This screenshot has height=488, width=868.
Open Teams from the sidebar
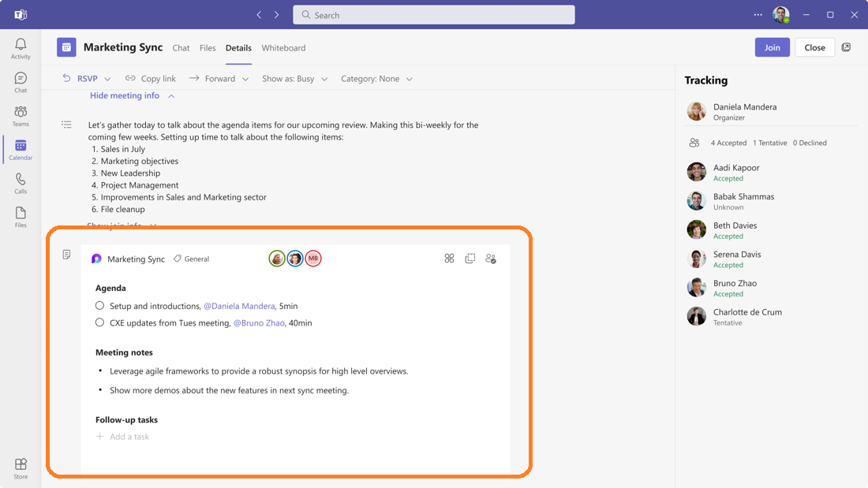click(x=20, y=115)
